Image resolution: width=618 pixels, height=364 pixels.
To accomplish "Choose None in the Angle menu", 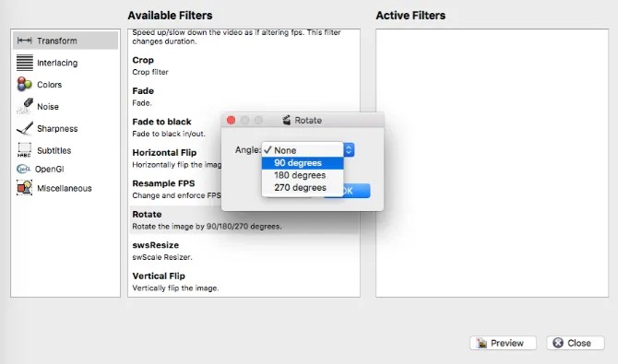I will (303, 150).
